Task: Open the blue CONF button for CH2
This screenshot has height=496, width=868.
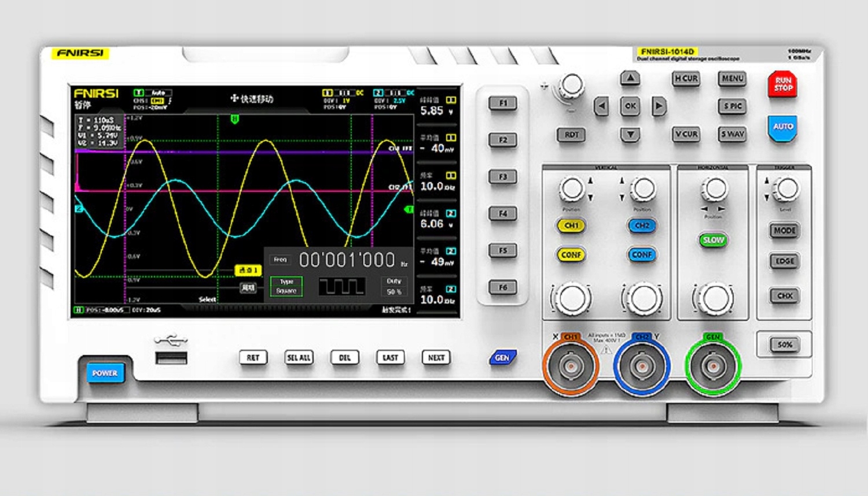Action: pyautogui.click(x=642, y=254)
